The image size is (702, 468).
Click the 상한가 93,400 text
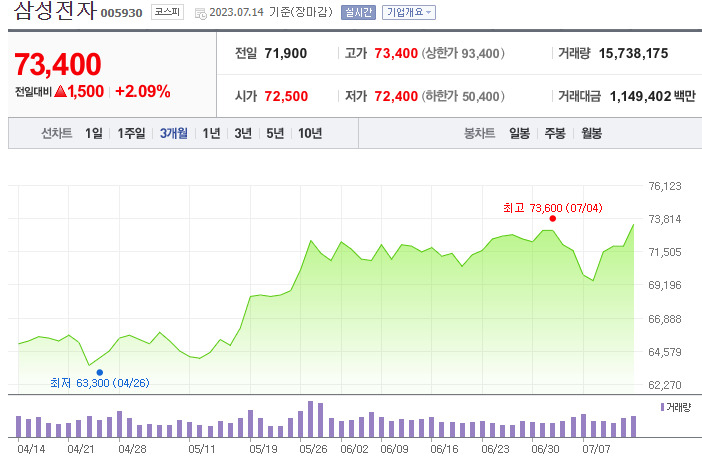pyautogui.click(x=463, y=53)
